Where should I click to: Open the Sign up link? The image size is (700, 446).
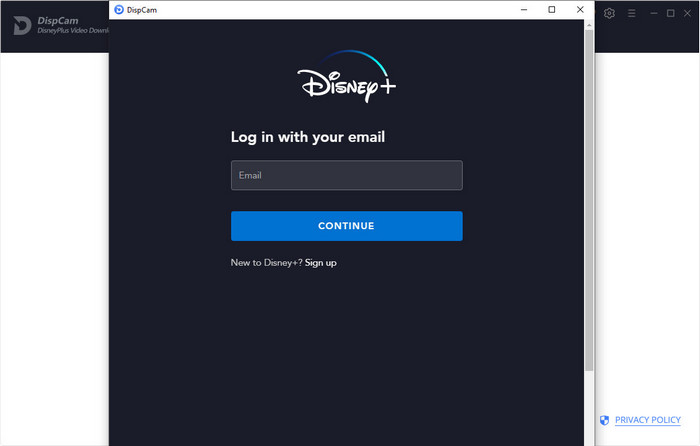321,263
